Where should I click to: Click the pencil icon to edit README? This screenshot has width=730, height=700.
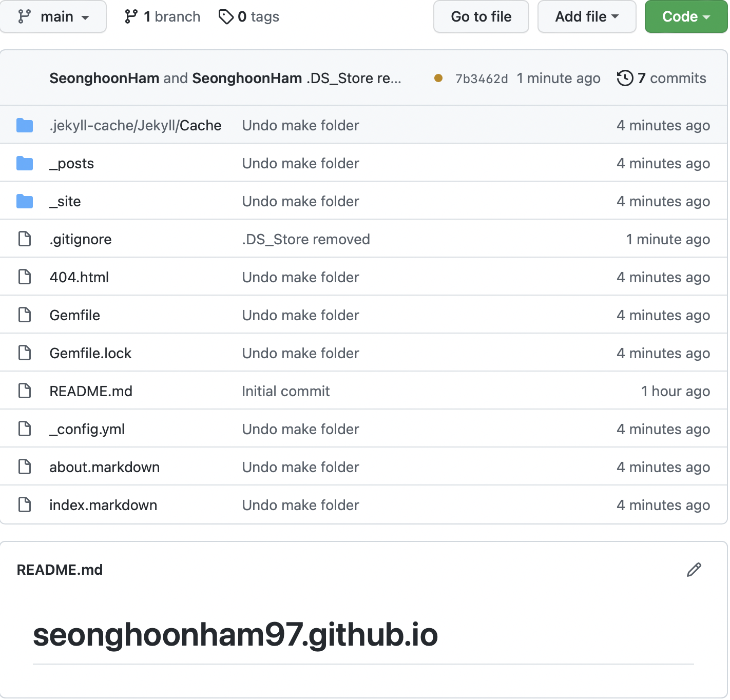(x=694, y=570)
